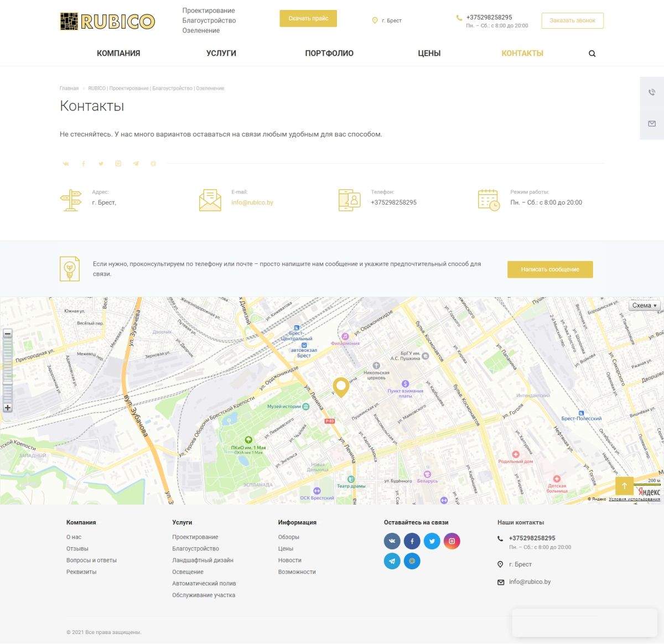
Task: Open the pale Twitter icon under the intro text
Action: pyautogui.click(x=101, y=164)
